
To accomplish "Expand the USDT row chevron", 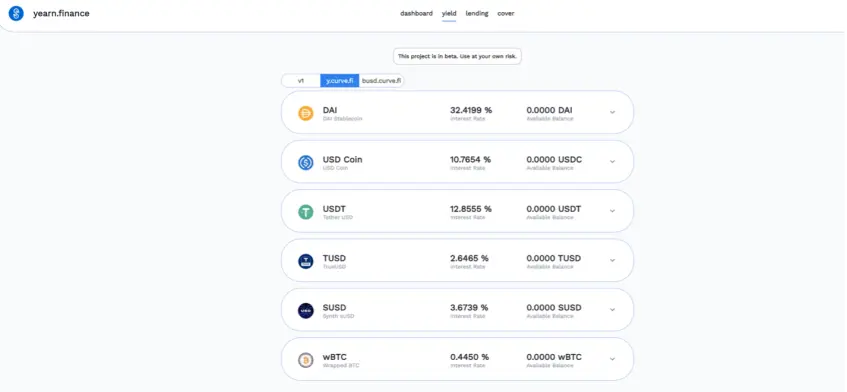I will [612, 211].
